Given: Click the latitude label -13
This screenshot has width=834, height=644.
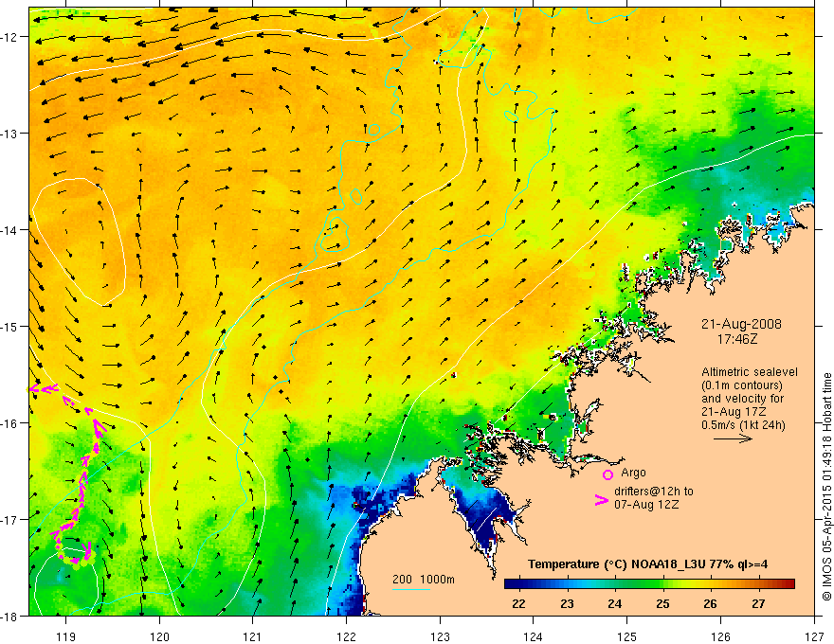Looking at the screenshot, I should pyautogui.click(x=10, y=134).
